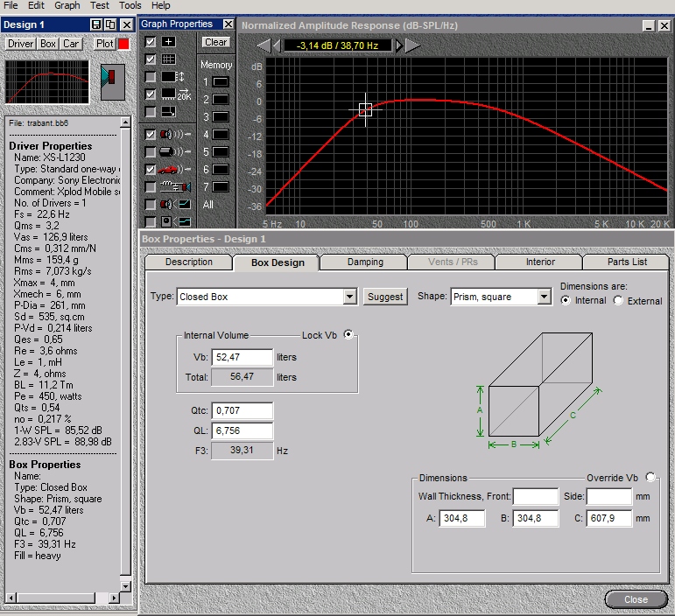Save the design using the floppy disk icon
Image resolution: width=675 pixels, height=616 pixels.
click(96, 24)
